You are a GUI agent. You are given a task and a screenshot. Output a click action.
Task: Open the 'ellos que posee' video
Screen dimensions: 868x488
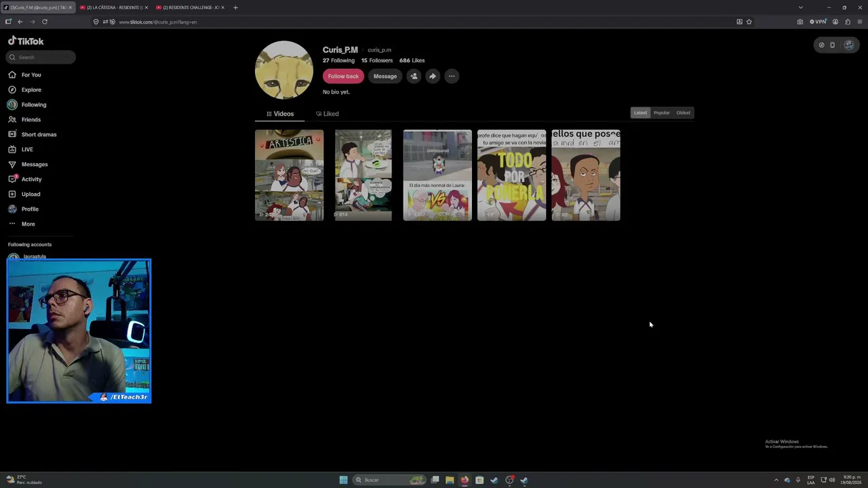(586, 175)
